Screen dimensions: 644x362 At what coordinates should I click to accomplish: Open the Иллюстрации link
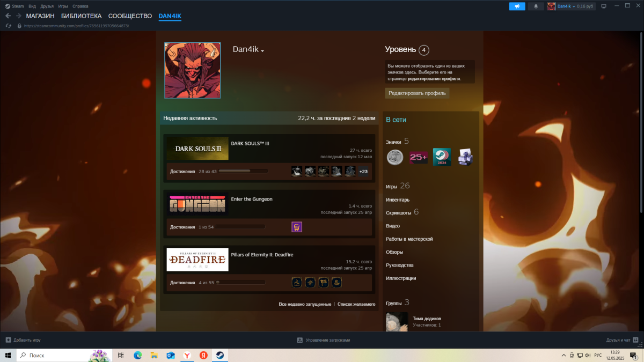(401, 278)
